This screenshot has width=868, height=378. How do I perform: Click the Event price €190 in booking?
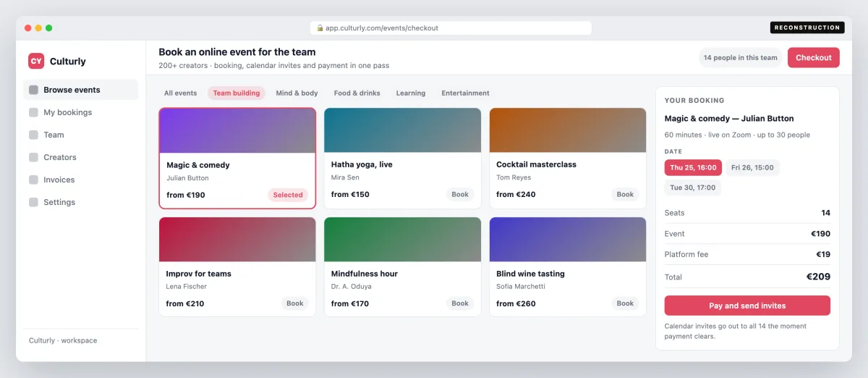(x=821, y=234)
